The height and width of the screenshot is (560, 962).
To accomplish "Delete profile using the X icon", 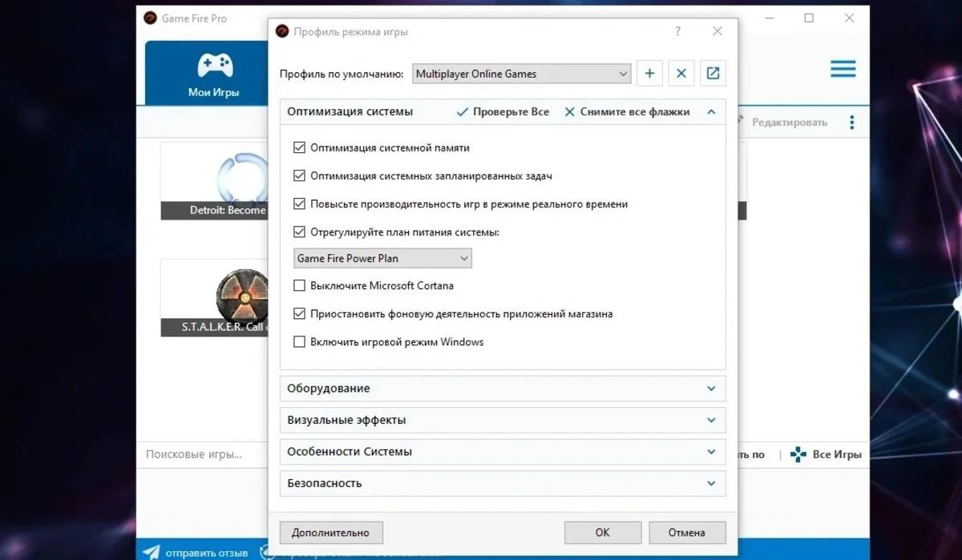I will [x=681, y=74].
